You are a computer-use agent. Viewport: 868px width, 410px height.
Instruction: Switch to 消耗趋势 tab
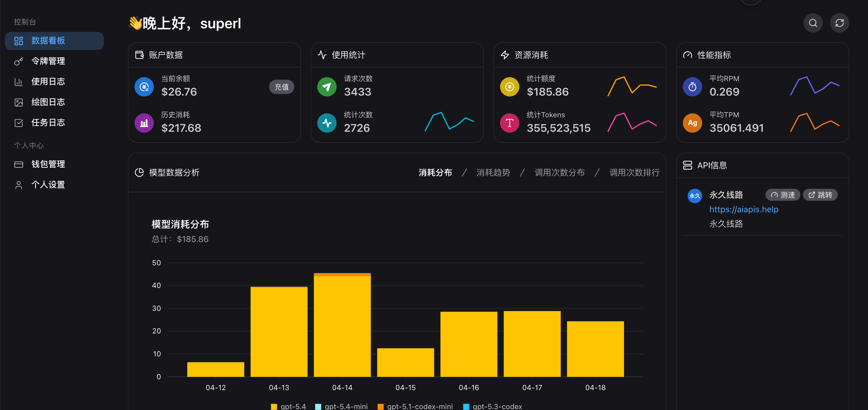[x=493, y=172]
